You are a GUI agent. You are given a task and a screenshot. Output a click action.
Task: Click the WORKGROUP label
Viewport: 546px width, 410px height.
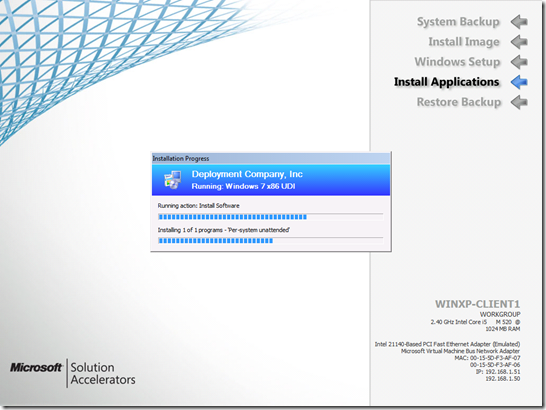pos(500,314)
